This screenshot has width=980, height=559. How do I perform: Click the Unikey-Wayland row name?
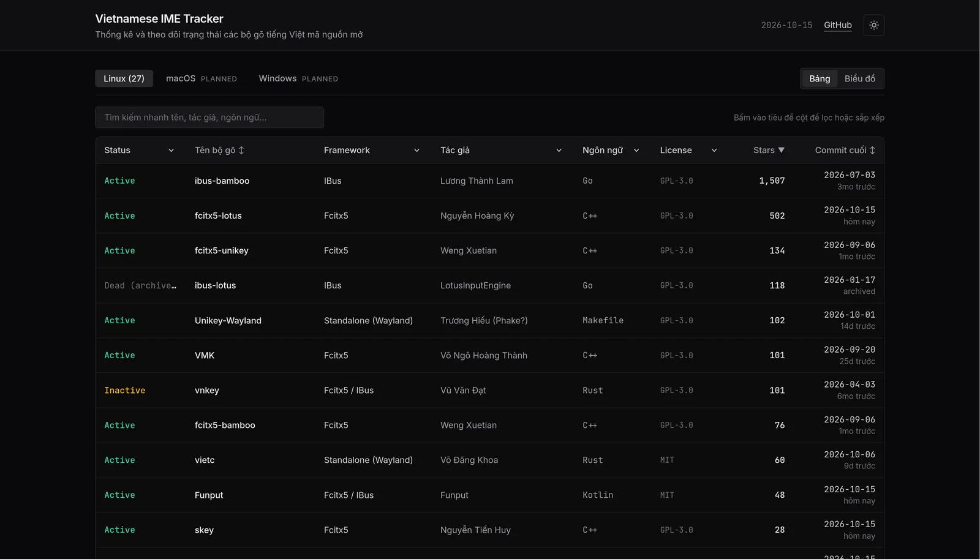(228, 320)
